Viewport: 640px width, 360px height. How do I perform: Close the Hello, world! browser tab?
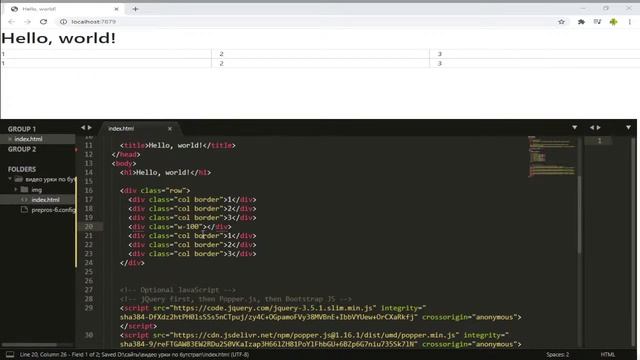(x=116, y=9)
